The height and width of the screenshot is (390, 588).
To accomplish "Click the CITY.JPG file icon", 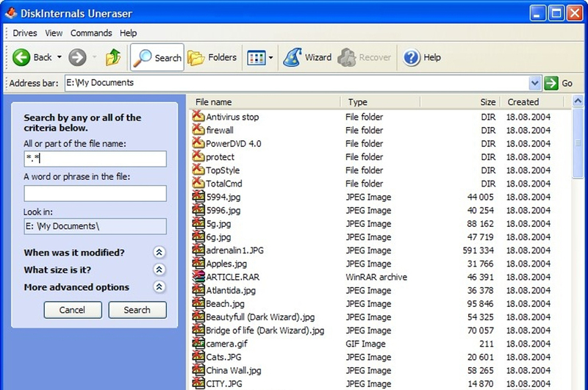I will click(x=198, y=383).
